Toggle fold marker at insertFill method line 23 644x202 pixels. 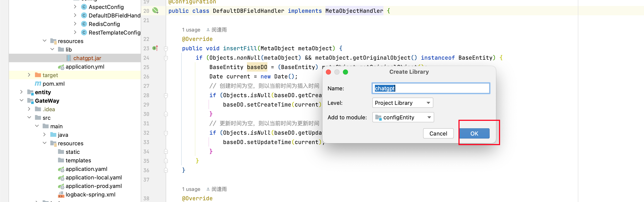pos(166,48)
